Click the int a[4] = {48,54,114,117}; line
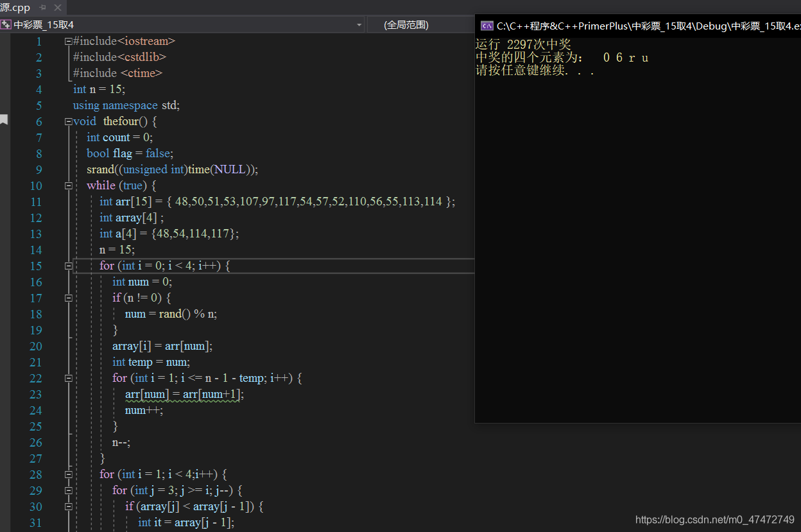The image size is (801, 532). click(x=169, y=234)
